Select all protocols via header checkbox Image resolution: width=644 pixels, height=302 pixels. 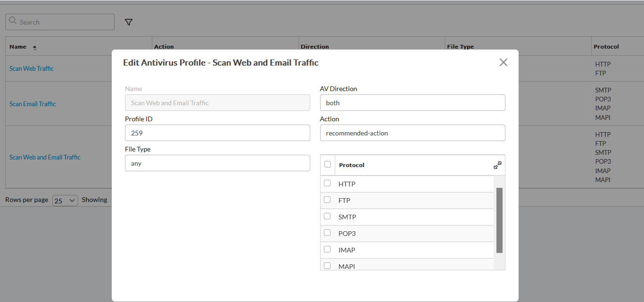point(328,165)
